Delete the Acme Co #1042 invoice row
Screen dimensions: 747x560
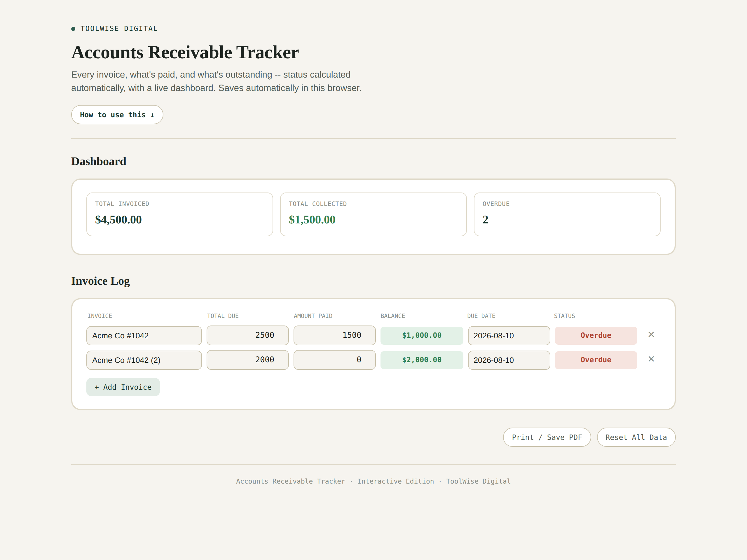click(651, 335)
